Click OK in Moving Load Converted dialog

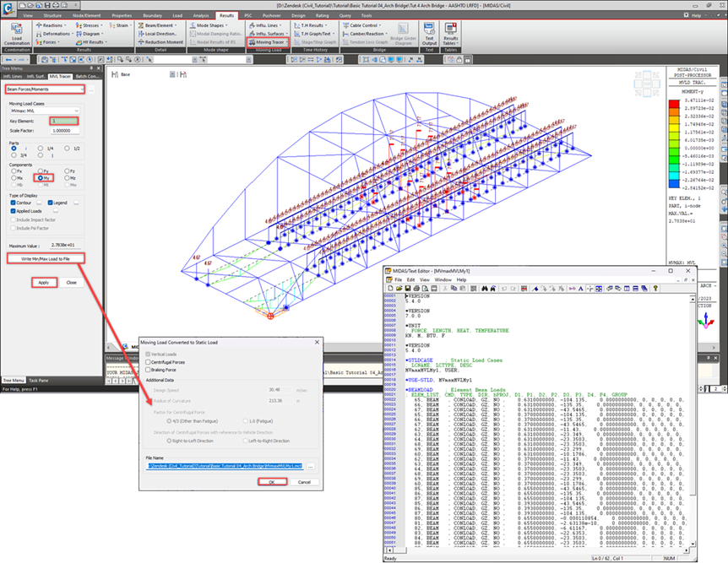click(x=272, y=482)
